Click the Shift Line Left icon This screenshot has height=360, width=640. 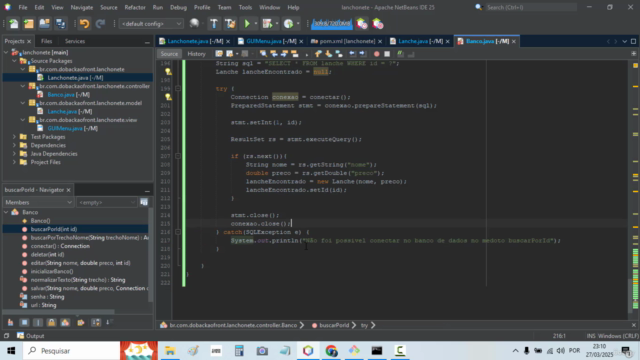tap(352, 54)
